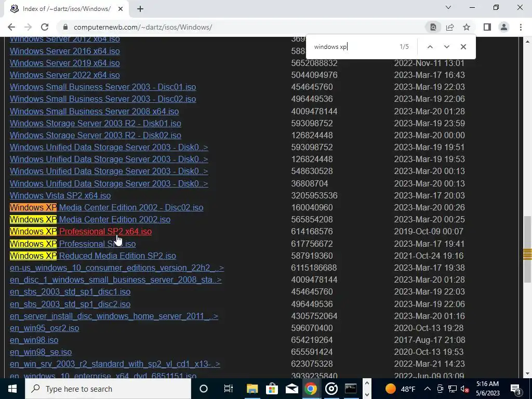Launch Microsoft Store from the taskbar
The height and width of the screenshot is (399, 532).
[x=272, y=389]
